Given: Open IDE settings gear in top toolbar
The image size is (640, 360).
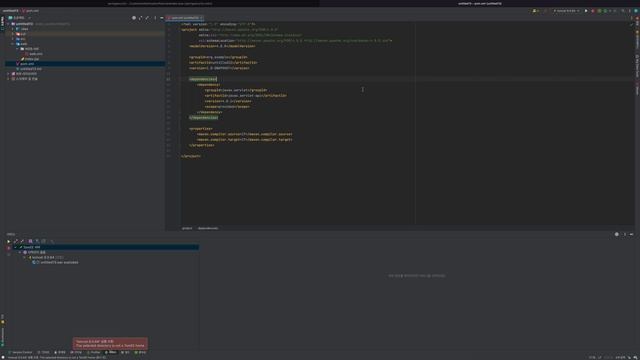Looking at the screenshot, I should (630, 11).
